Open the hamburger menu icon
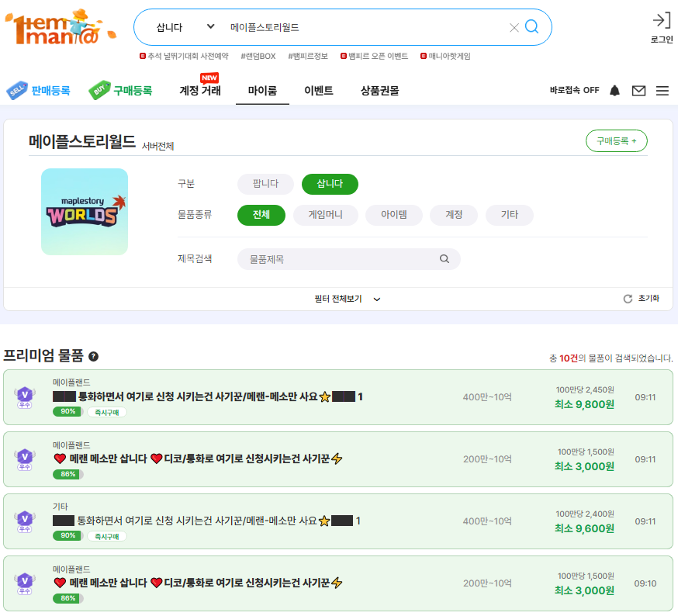Image resolution: width=678 pixels, height=616 pixels. click(x=662, y=91)
